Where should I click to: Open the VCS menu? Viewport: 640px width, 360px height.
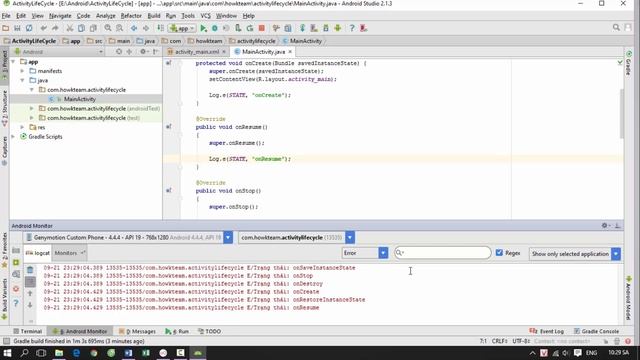205,16
